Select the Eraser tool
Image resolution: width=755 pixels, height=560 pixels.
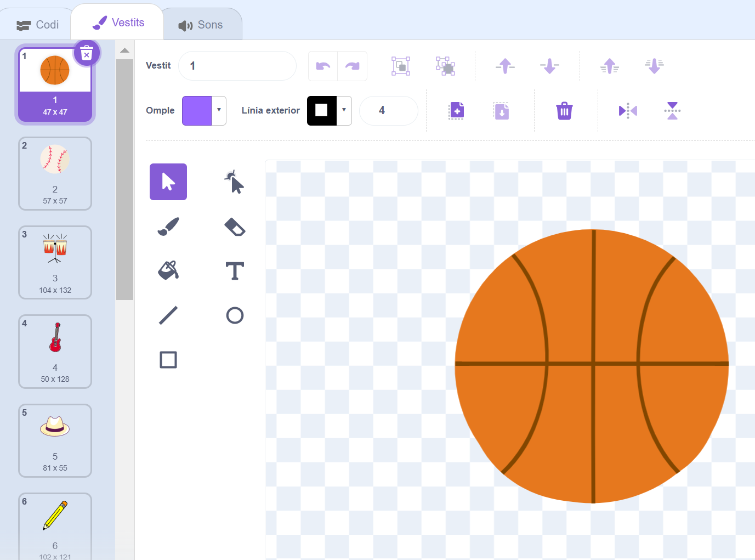pyautogui.click(x=235, y=227)
